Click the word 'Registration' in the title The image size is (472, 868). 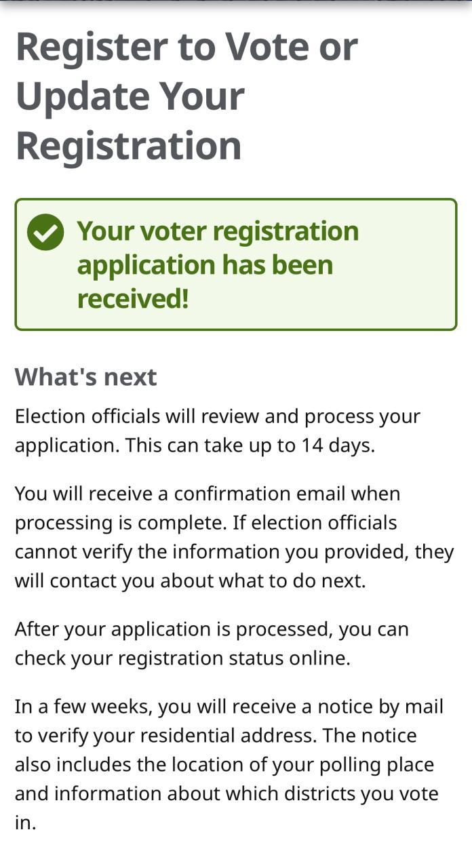pyautogui.click(x=128, y=145)
